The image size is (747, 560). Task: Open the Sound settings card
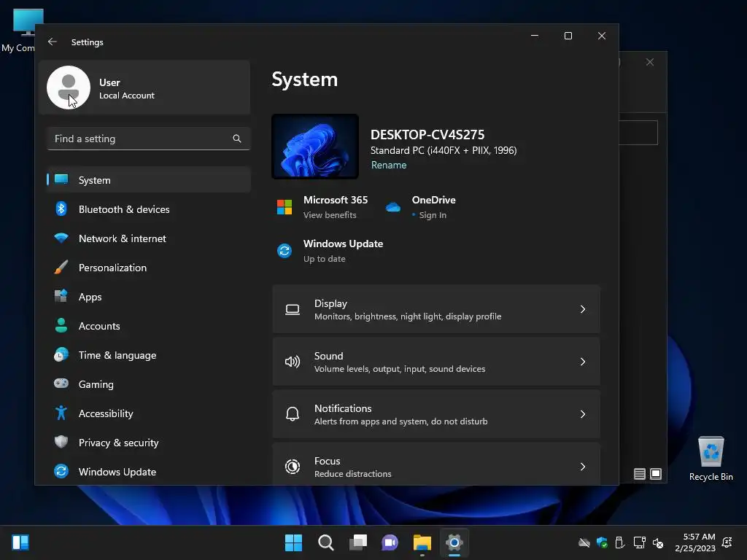pos(436,362)
